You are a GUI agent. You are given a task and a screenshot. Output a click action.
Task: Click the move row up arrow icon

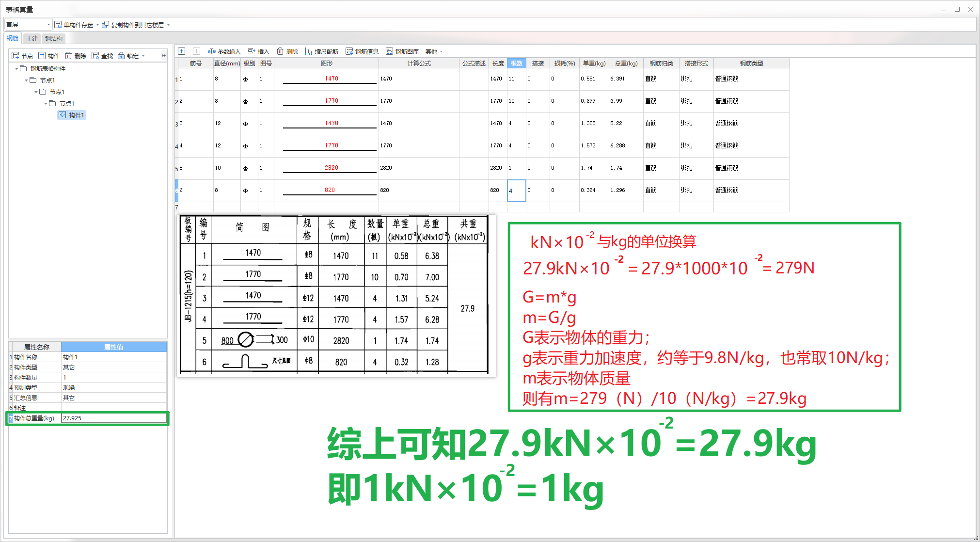[181, 51]
